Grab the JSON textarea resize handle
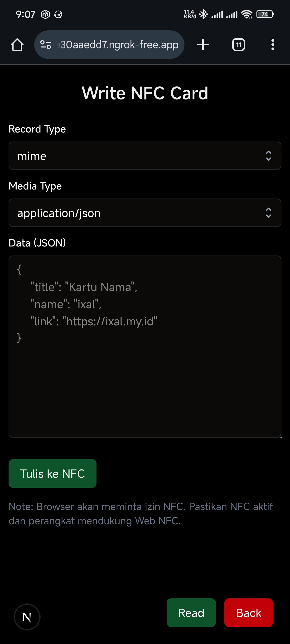The image size is (290, 644). point(280,437)
